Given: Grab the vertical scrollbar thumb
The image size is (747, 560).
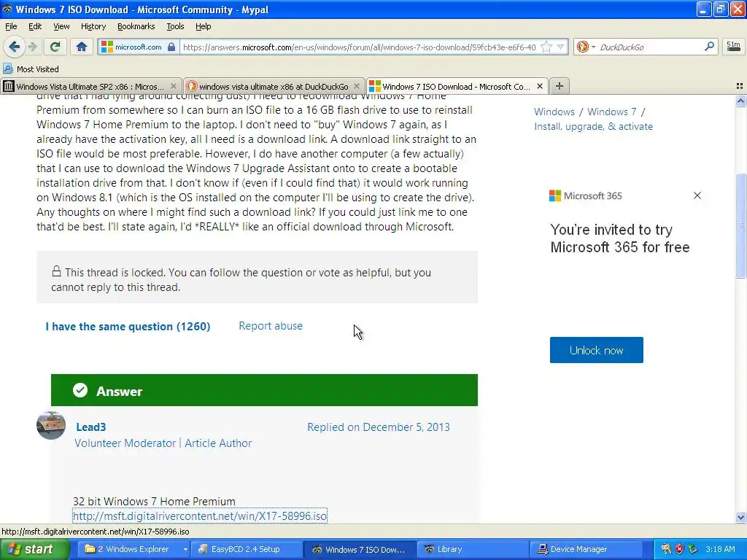Looking at the screenshot, I should pyautogui.click(x=740, y=225).
